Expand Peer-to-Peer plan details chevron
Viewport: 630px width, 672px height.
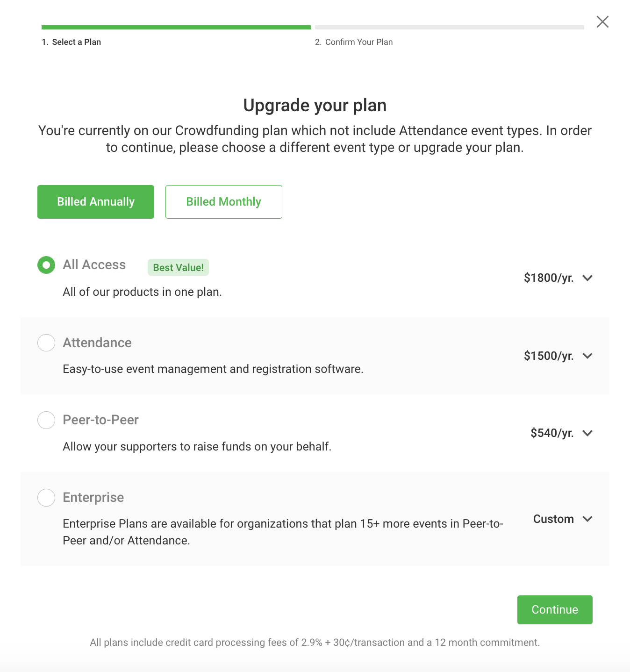click(587, 433)
